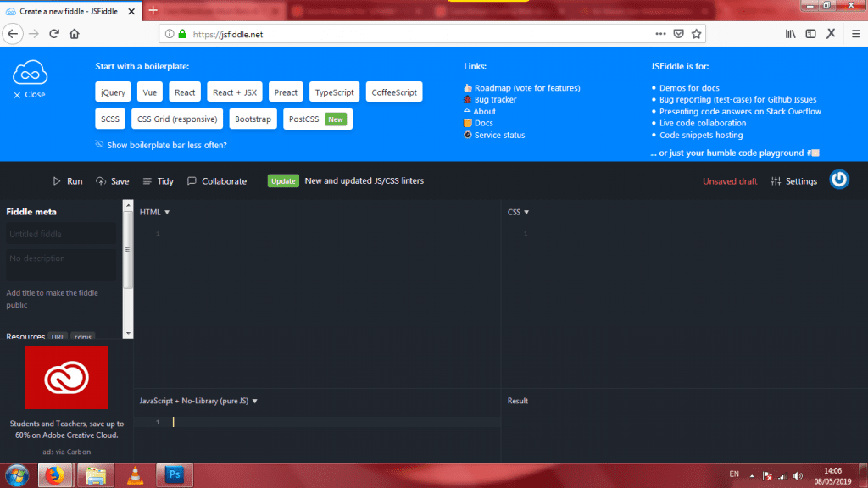Viewport: 868px width, 488px height.
Task: Expand the CSS panel dropdown
Action: [x=518, y=212]
